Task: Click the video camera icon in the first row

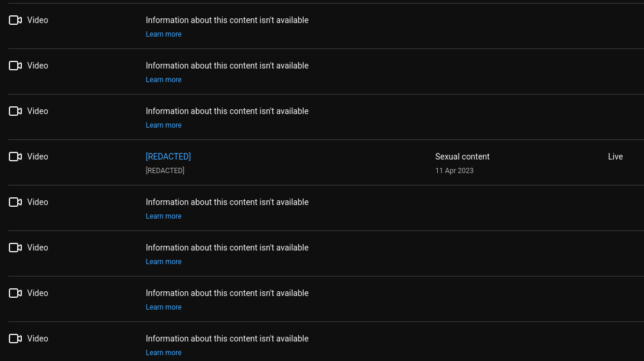Action: (15, 20)
